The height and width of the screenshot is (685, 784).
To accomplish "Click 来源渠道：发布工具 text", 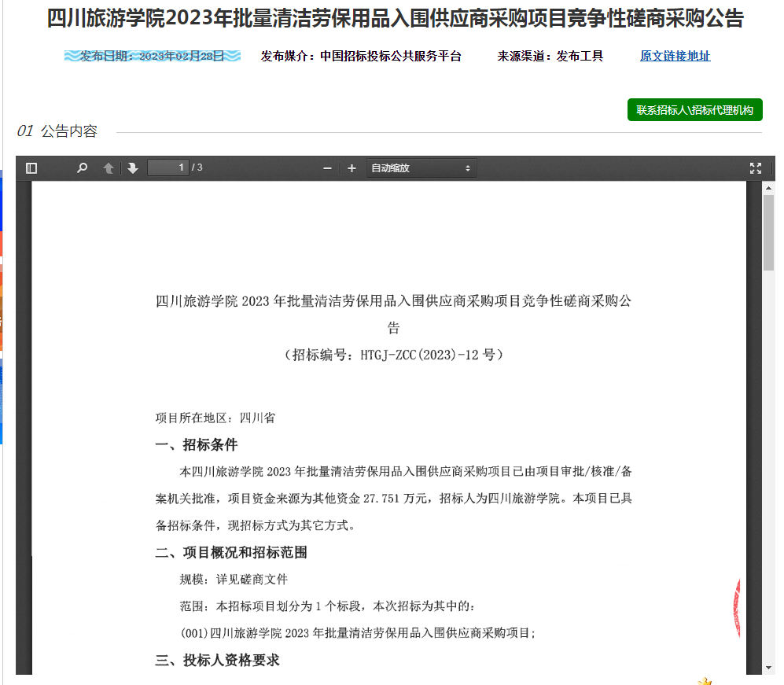I will click(550, 56).
